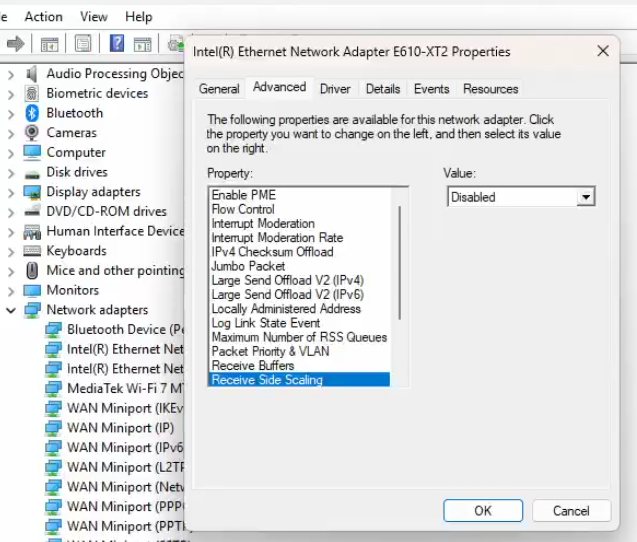Select Maximum Number of RSS Queues
Viewport: 637px width, 542px height.
[x=299, y=337]
